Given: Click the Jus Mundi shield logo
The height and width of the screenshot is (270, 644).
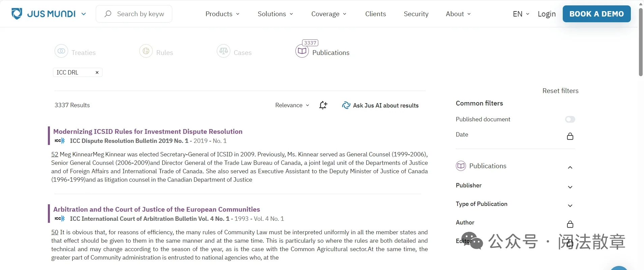Looking at the screenshot, I should click(17, 14).
